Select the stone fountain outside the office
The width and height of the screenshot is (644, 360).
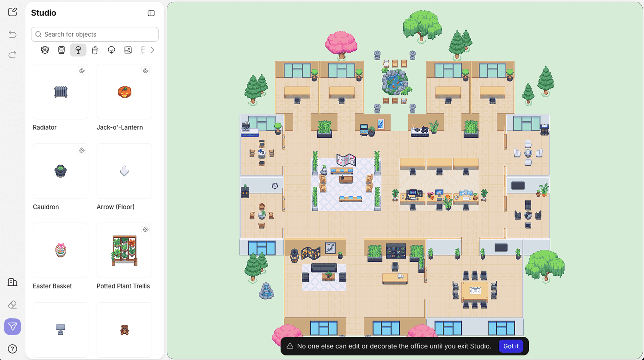click(267, 291)
